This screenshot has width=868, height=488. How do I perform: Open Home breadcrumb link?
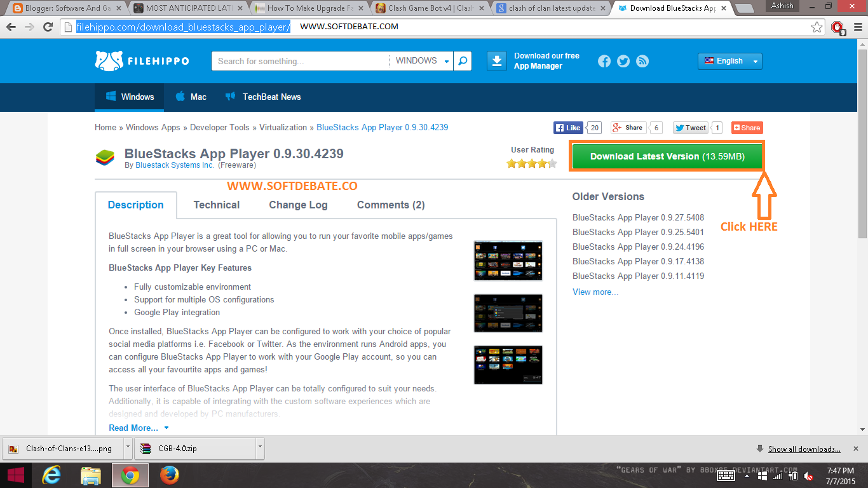pyautogui.click(x=105, y=127)
